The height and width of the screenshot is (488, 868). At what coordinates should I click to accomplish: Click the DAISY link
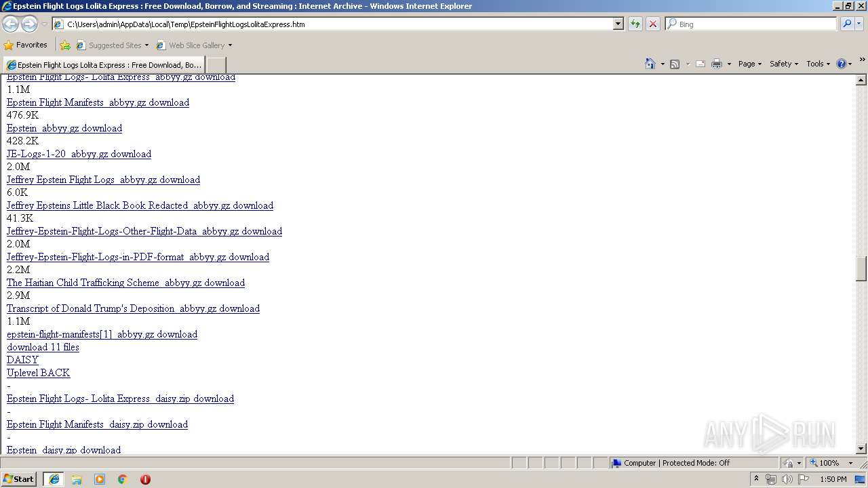(22, 360)
